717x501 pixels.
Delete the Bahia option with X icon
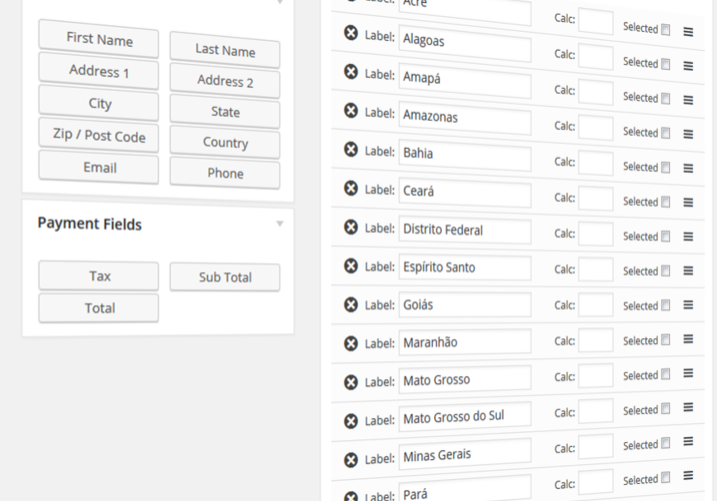pos(351,149)
